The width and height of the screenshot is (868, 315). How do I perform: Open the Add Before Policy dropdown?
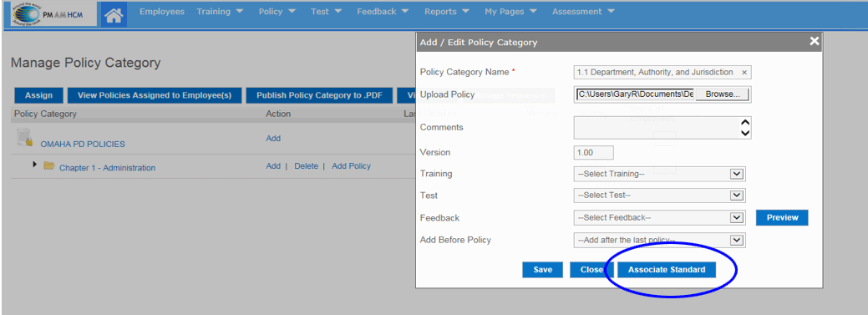click(x=659, y=240)
